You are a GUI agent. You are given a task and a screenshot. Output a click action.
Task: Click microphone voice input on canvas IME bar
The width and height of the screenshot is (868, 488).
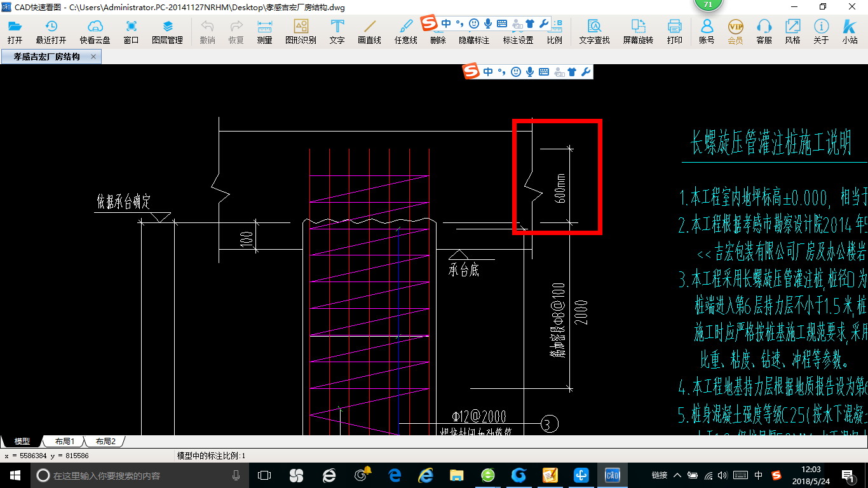[x=530, y=72]
